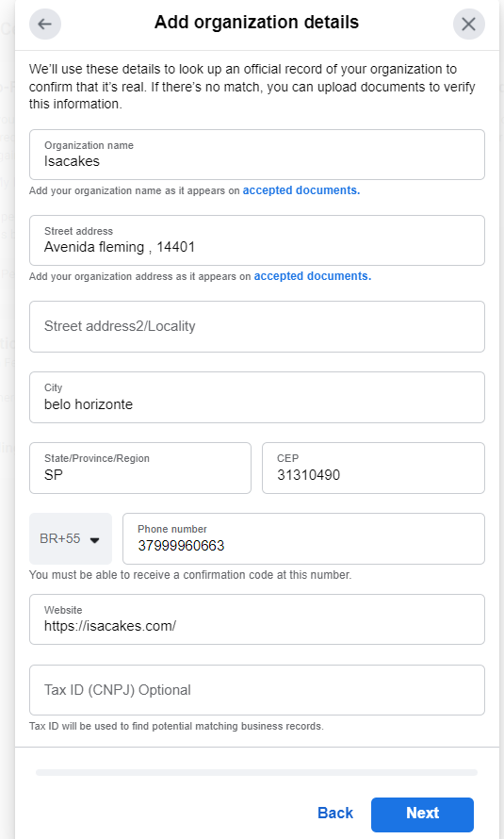Click the dropdown caret next to BR+55
This screenshot has height=839, width=504.
[94, 540]
